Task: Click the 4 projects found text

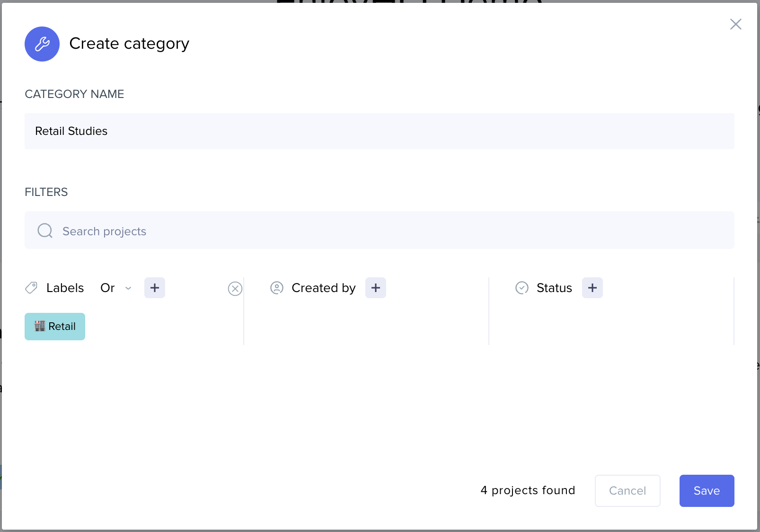Action: 528,490
